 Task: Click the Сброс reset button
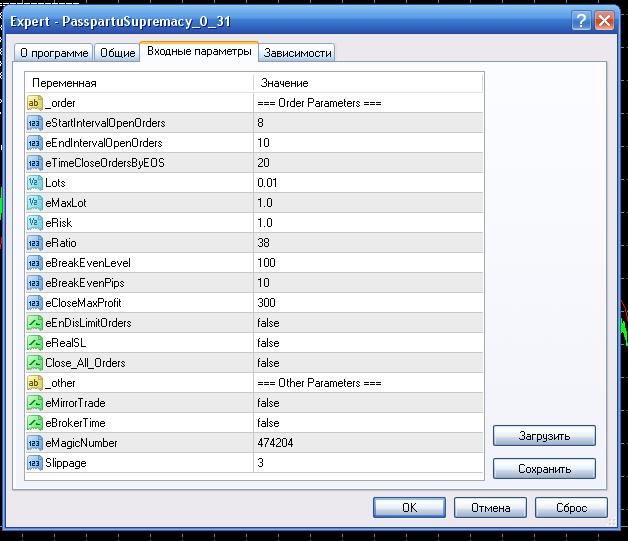(572, 508)
